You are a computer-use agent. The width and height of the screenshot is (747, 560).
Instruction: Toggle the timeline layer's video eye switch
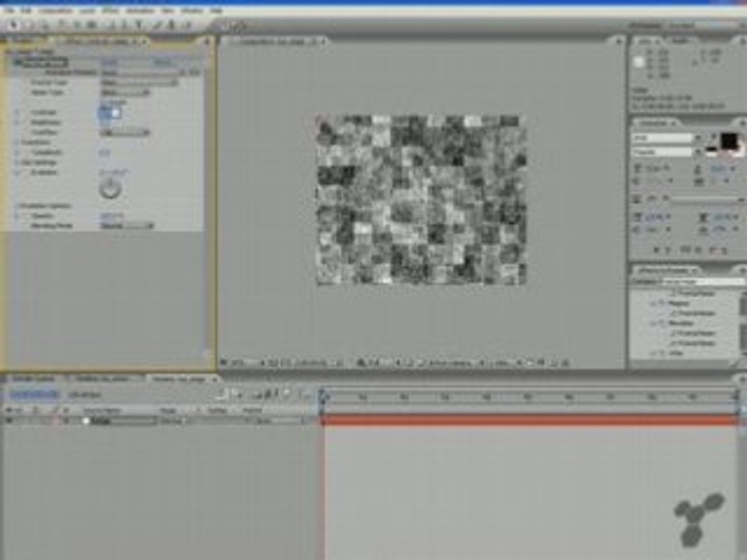tap(9, 421)
